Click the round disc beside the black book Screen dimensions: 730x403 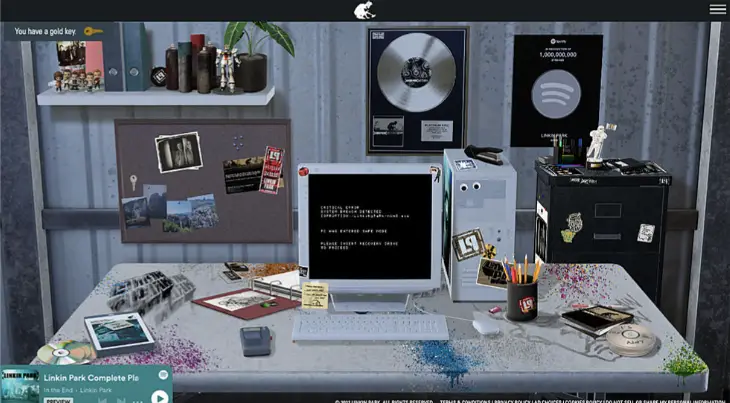(631, 340)
